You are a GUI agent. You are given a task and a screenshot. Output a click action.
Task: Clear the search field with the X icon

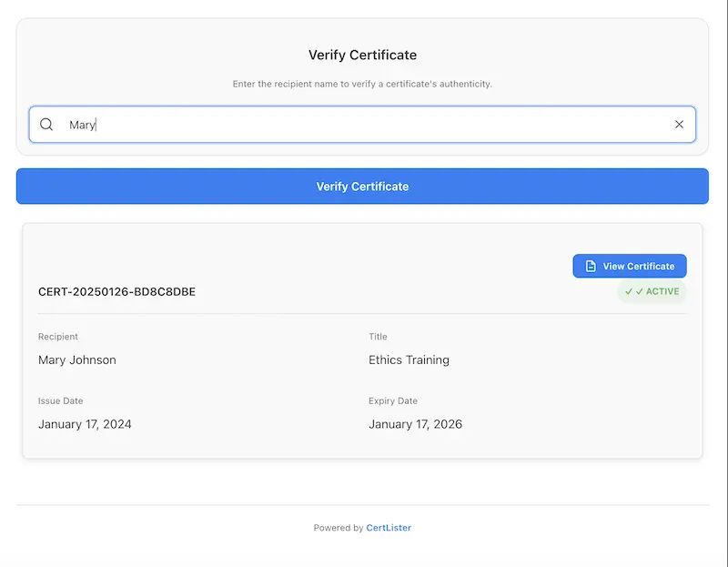[x=679, y=125]
